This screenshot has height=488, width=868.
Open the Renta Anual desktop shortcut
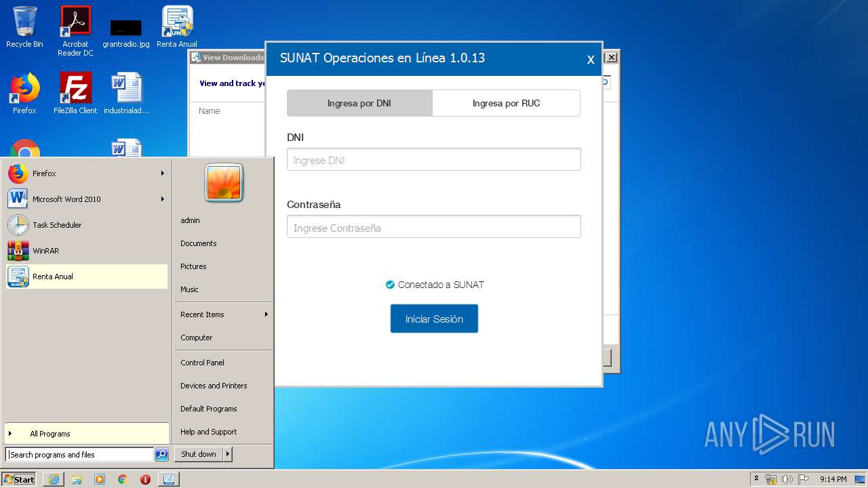tap(177, 27)
